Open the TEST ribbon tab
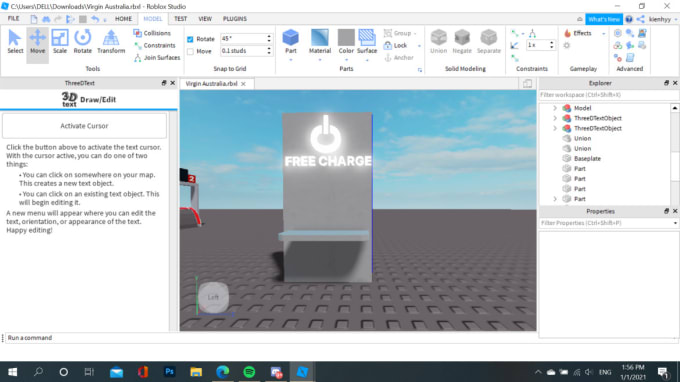Image resolution: width=680 pixels, height=382 pixels. (x=180, y=19)
